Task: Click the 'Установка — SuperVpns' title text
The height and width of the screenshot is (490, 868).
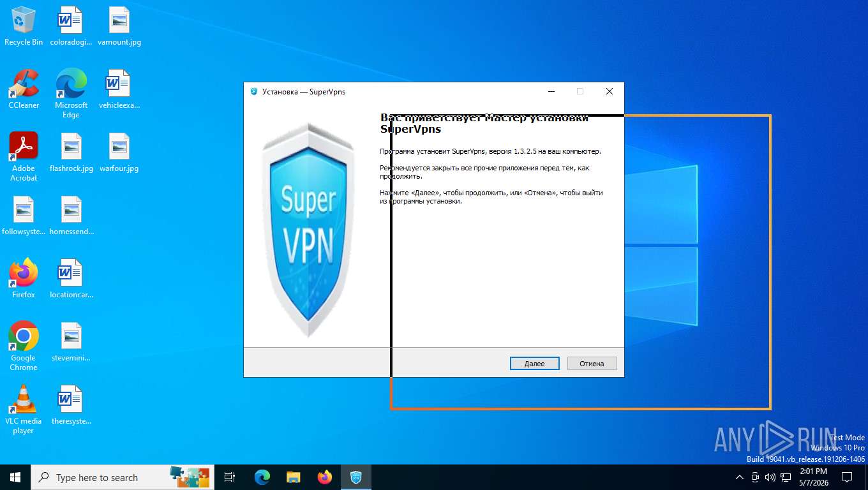Action: 304,92
